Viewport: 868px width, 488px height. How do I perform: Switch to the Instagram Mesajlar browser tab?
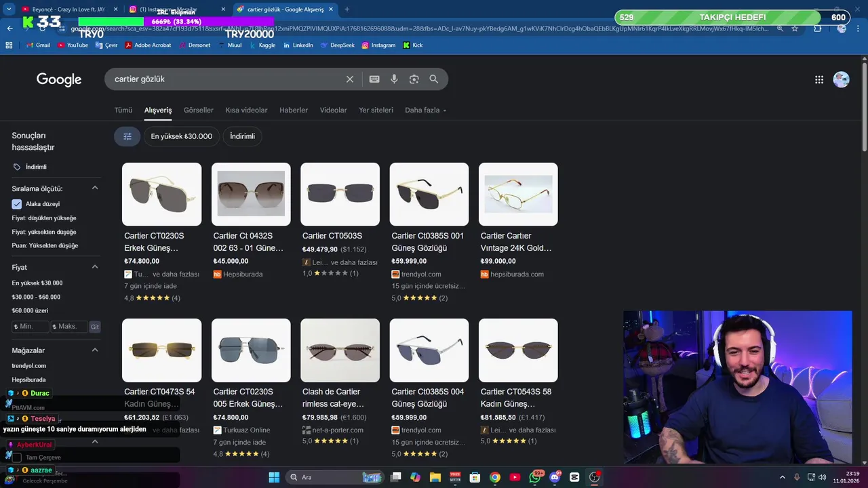click(x=178, y=9)
